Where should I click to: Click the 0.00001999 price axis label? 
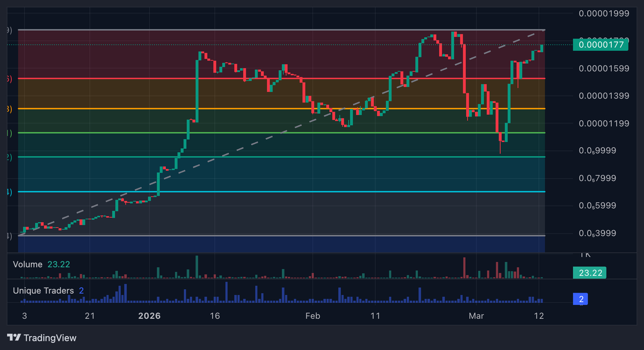604,13
